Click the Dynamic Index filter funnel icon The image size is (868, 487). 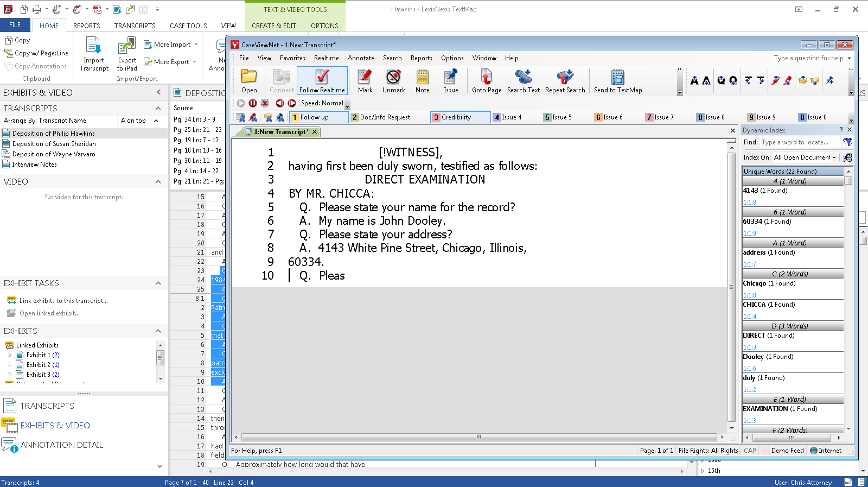(x=847, y=142)
